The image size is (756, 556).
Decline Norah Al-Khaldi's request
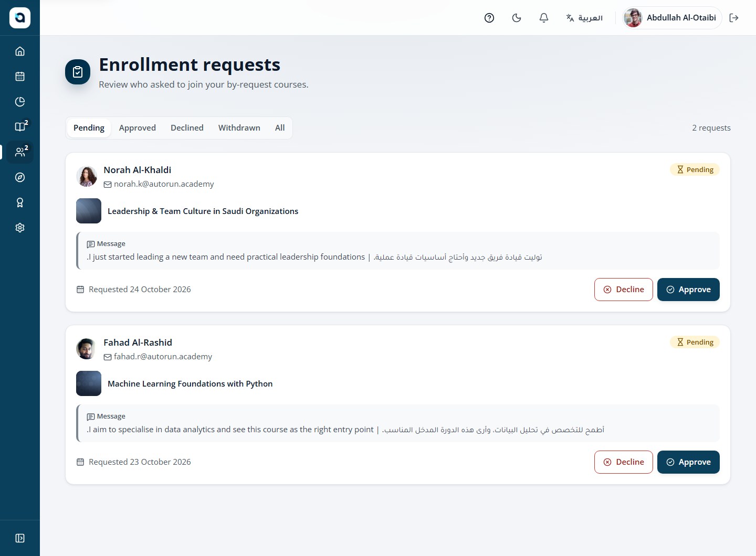(x=624, y=290)
